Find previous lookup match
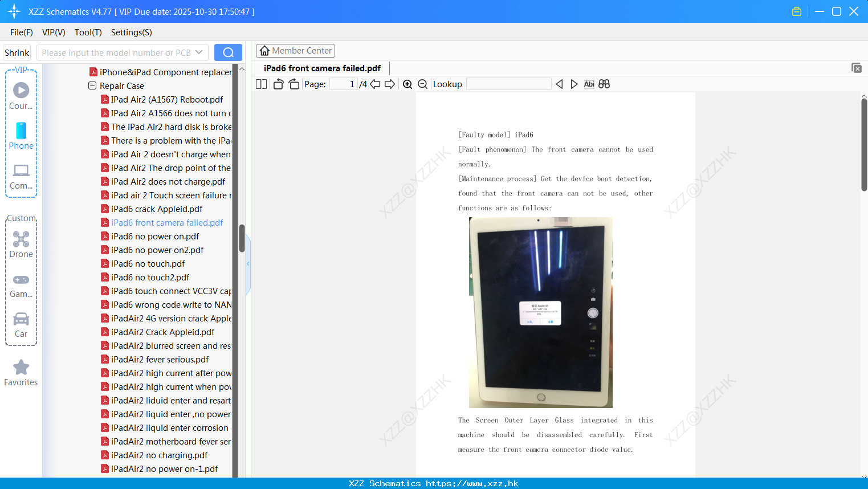This screenshot has height=489, width=868. pyautogui.click(x=560, y=84)
